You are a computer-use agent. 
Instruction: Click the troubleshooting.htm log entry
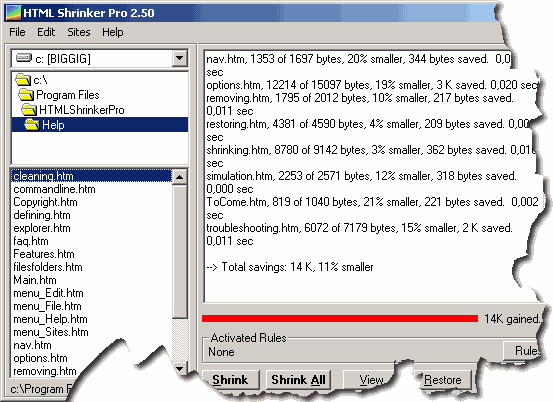(359, 234)
